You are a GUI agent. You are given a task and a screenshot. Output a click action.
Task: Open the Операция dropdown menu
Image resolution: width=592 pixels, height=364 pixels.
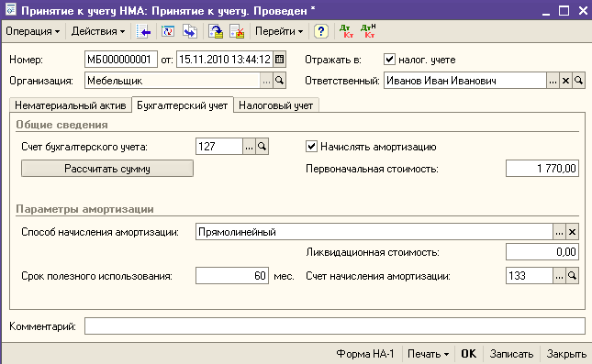point(33,31)
